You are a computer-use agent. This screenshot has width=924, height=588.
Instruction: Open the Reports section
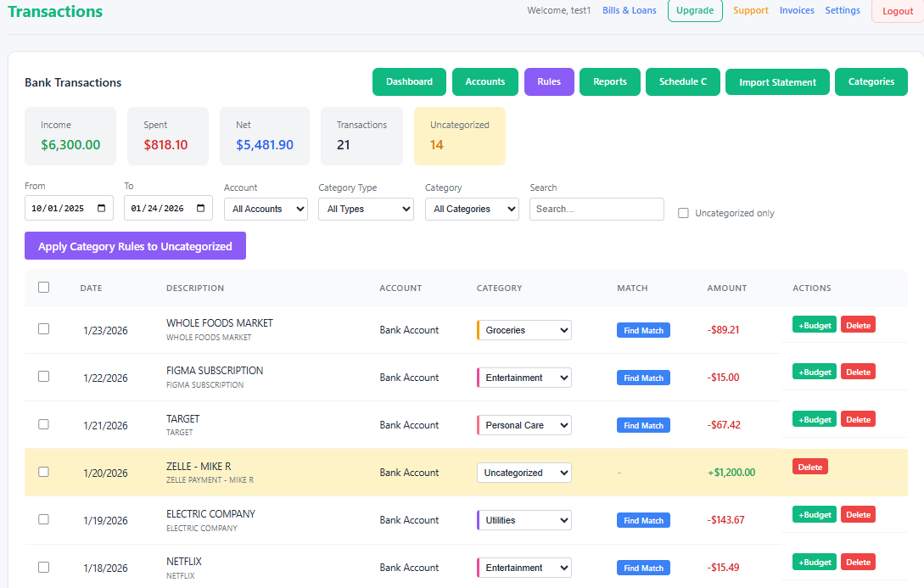[610, 82]
